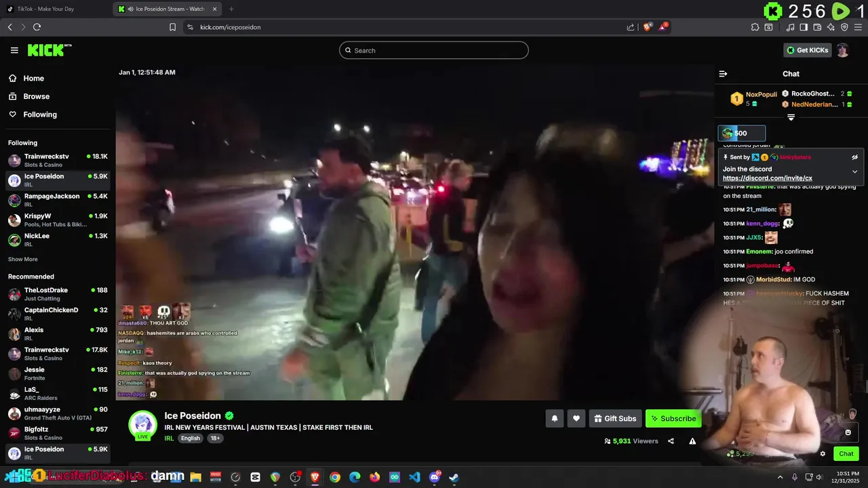Close the Ice Poseidon Stream tab
This screenshot has height=488, width=868.
pos(215,9)
